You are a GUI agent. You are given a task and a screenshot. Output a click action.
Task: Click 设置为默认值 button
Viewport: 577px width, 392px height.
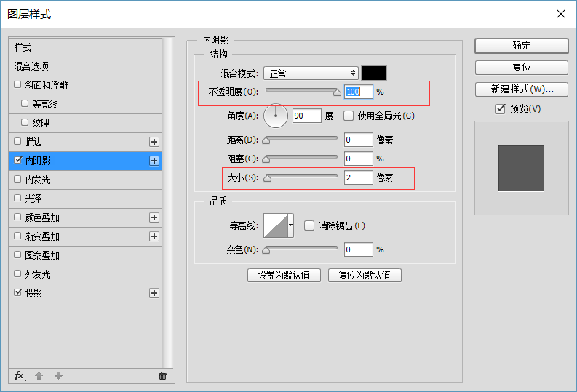click(284, 275)
